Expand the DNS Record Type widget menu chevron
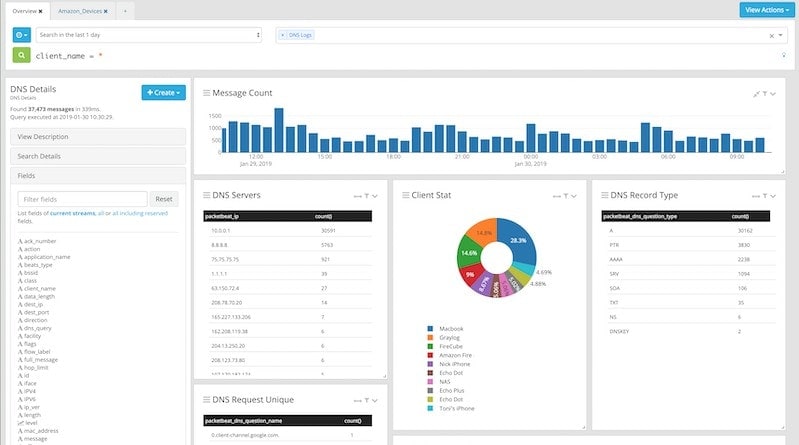Viewport: 799px width, 445px height. point(773,196)
